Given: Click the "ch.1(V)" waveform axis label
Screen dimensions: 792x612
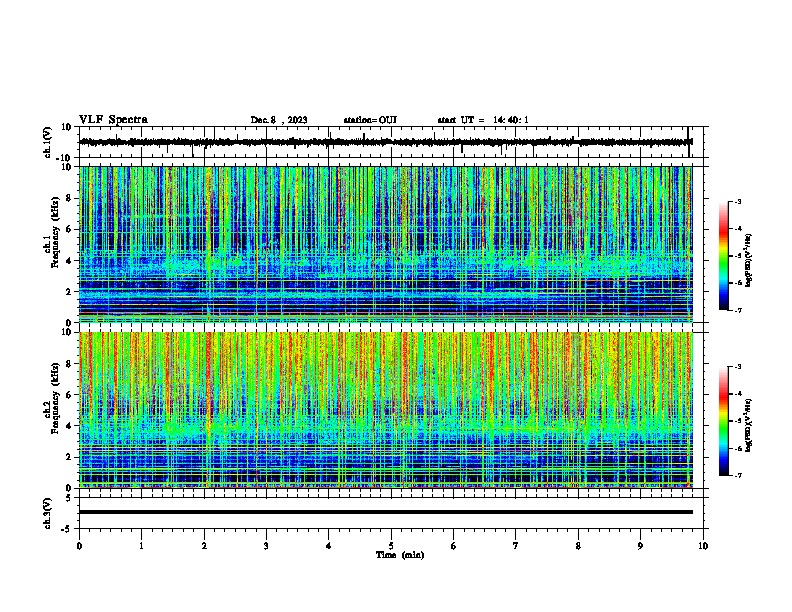Looking at the screenshot, I should [x=48, y=142].
